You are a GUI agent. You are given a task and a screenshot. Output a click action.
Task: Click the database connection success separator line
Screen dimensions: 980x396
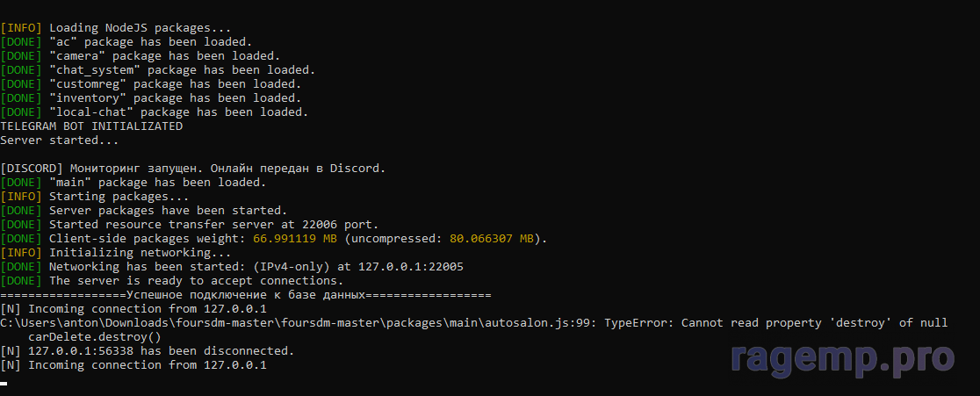pyautogui.click(x=246, y=295)
